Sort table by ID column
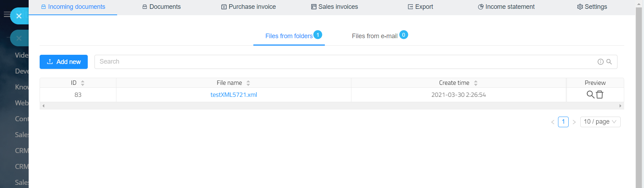The height and width of the screenshot is (188, 644). (82, 83)
